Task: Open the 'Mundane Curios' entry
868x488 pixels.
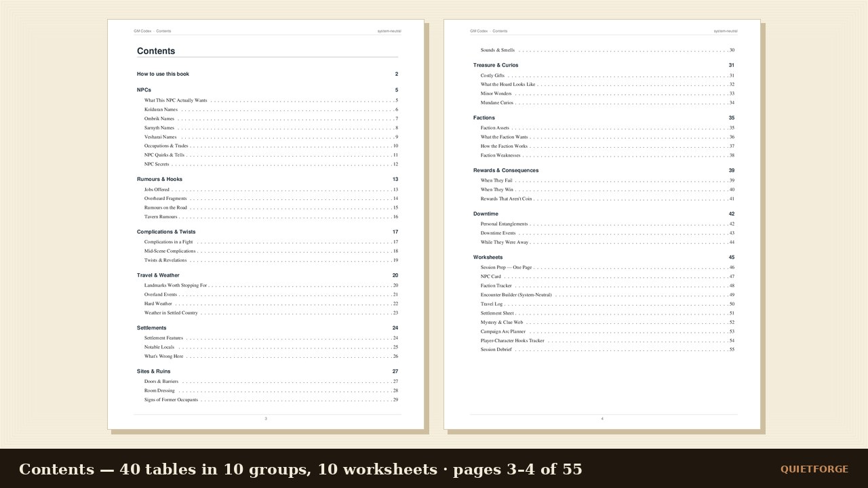Action: pyautogui.click(x=608, y=103)
